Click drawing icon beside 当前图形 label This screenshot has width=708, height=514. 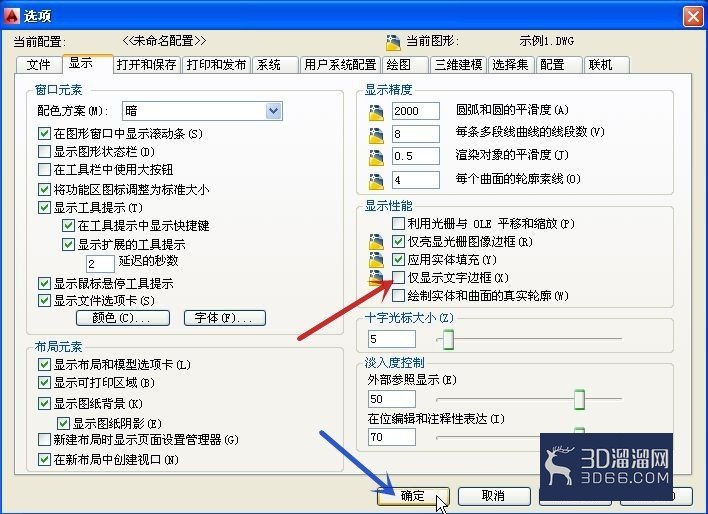(x=393, y=42)
